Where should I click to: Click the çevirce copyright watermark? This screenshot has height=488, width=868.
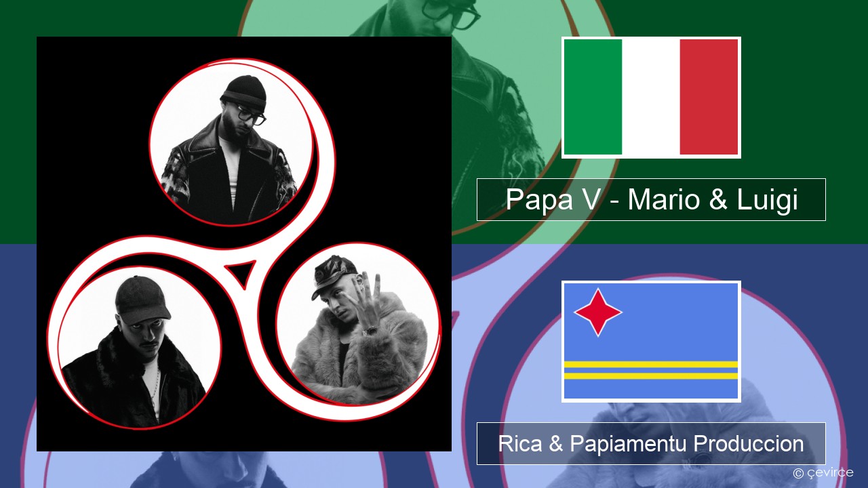pyautogui.click(x=823, y=472)
